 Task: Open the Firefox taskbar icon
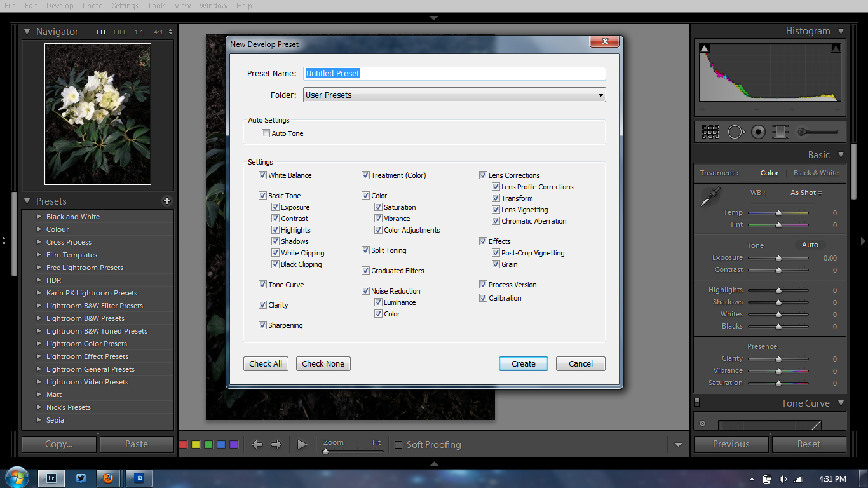pyautogui.click(x=109, y=478)
